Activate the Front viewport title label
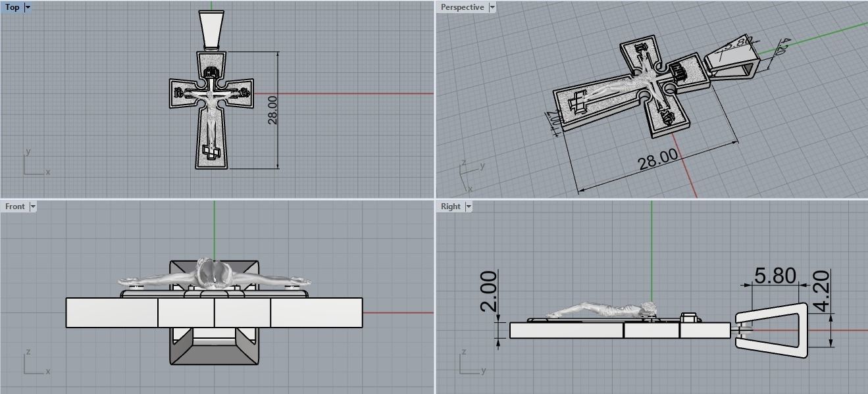The image size is (868, 394). 15,207
